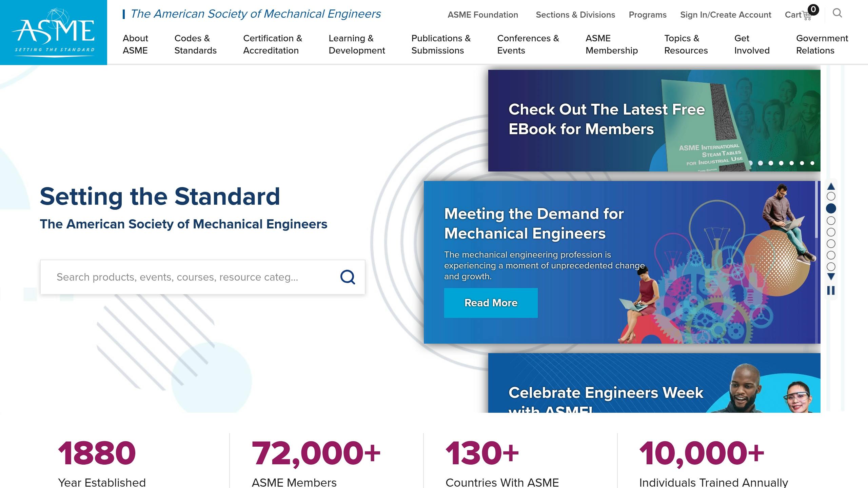Select the third carousel slide indicator

coord(831,221)
